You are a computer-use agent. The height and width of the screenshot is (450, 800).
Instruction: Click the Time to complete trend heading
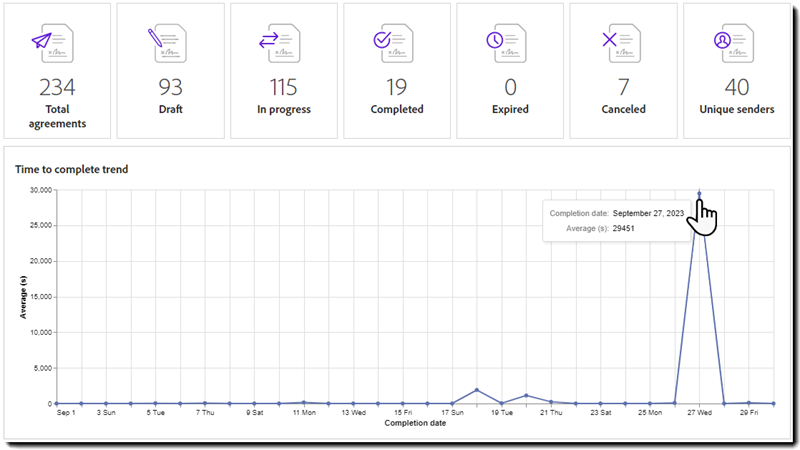tap(71, 169)
